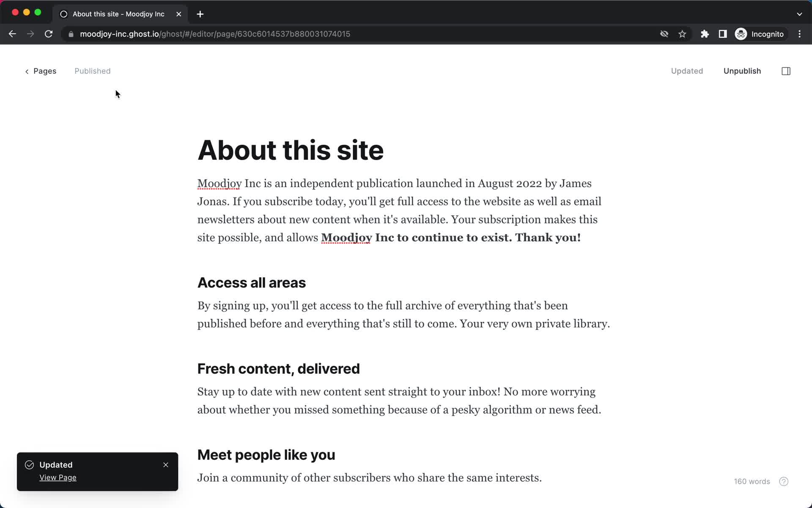
Task: Click the address bar lock/info icon
Action: [x=70, y=33]
